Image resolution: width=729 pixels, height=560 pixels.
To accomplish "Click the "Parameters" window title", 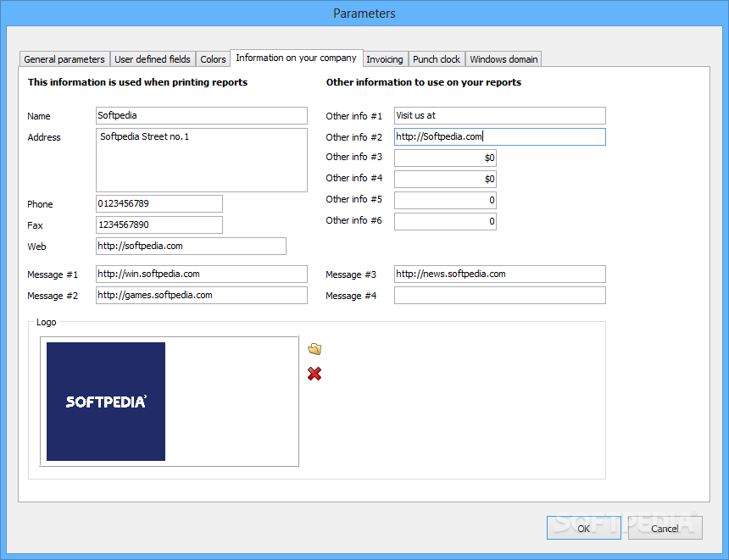I will pos(364,13).
